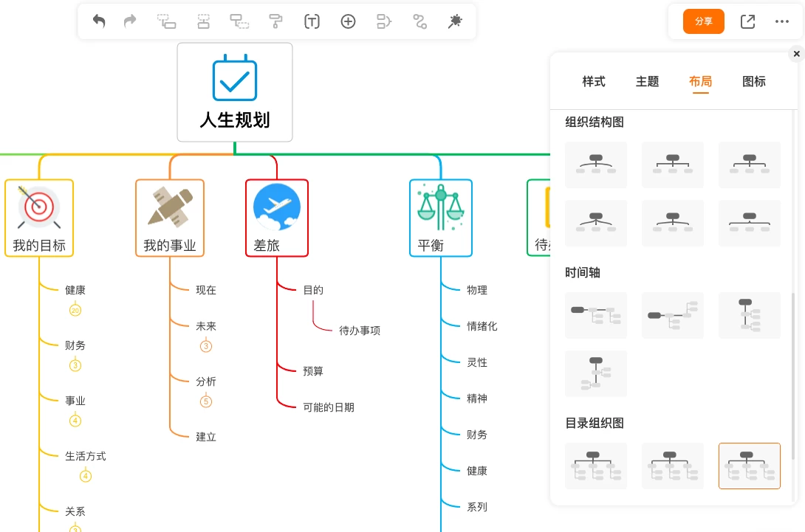Select the 我的事业 topic node
Viewport: 805px width, 532px height.
point(170,218)
